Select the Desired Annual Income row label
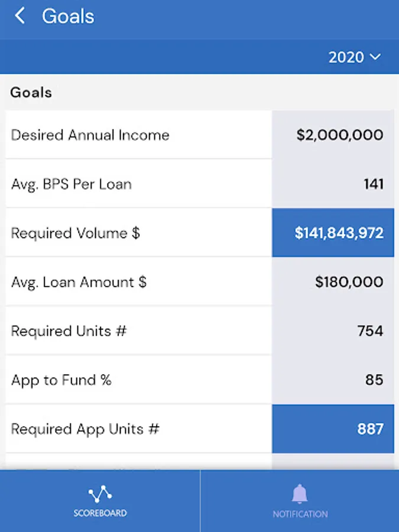399x532 pixels. pos(90,135)
